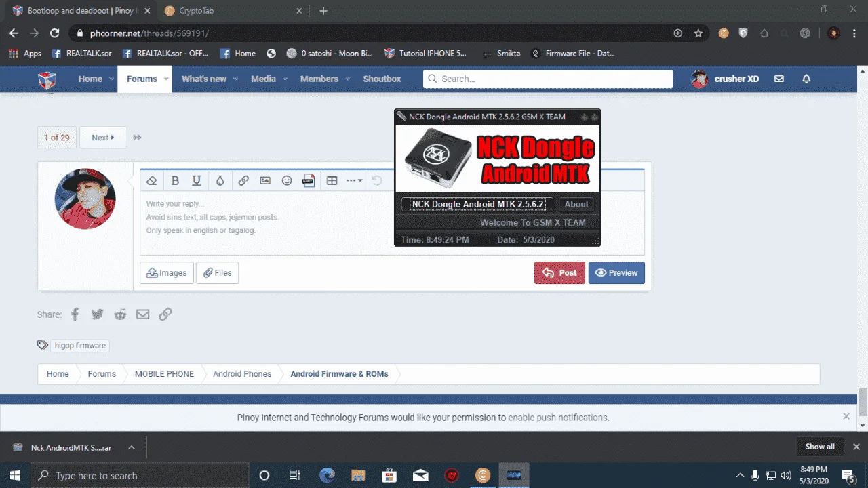Copy thread link with chain share icon
The height and width of the screenshot is (488, 868).
click(165, 314)
